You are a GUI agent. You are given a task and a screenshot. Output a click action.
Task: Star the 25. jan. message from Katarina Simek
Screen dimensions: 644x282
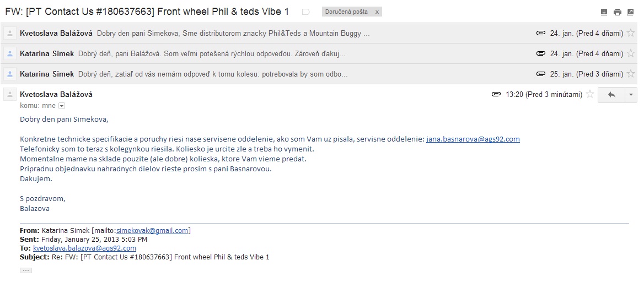631,74
